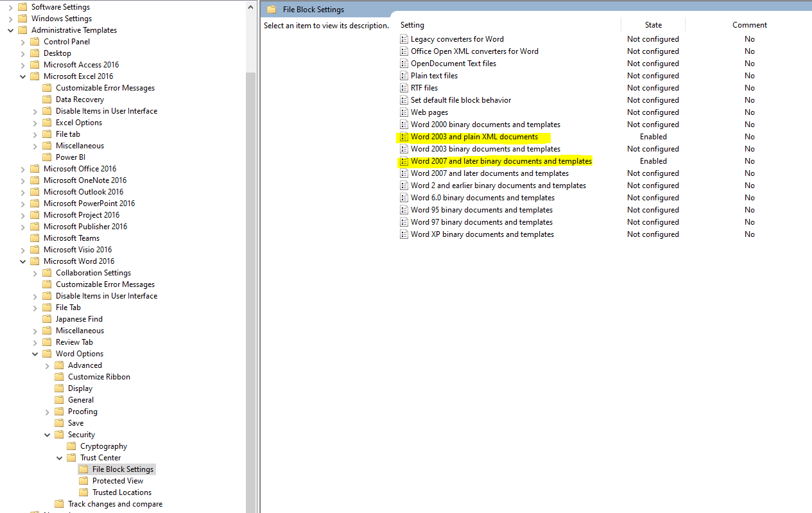Expand the Control Panel node
This screenshot has height=513, width=812.
coord(22,42)
